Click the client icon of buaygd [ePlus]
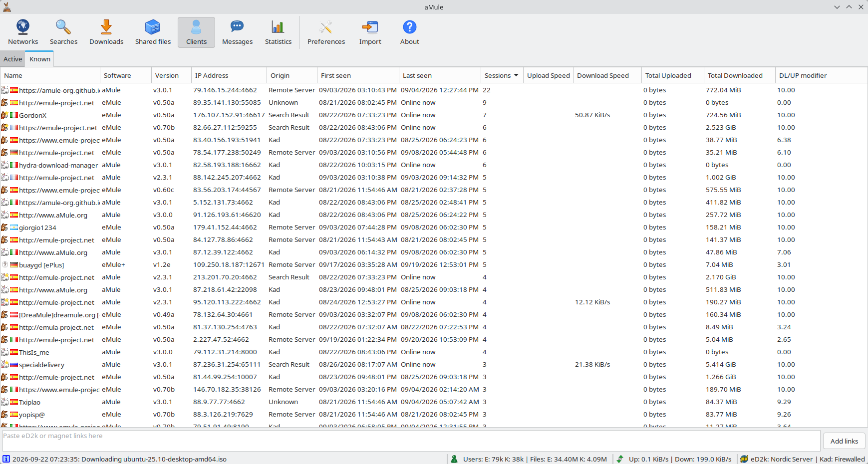 [x=4, y=265]
